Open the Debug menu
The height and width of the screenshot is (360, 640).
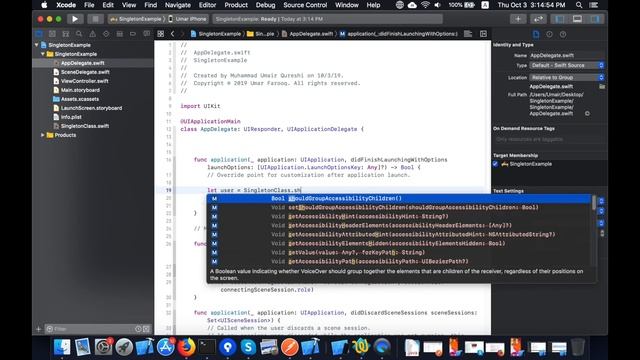point(265,5)
